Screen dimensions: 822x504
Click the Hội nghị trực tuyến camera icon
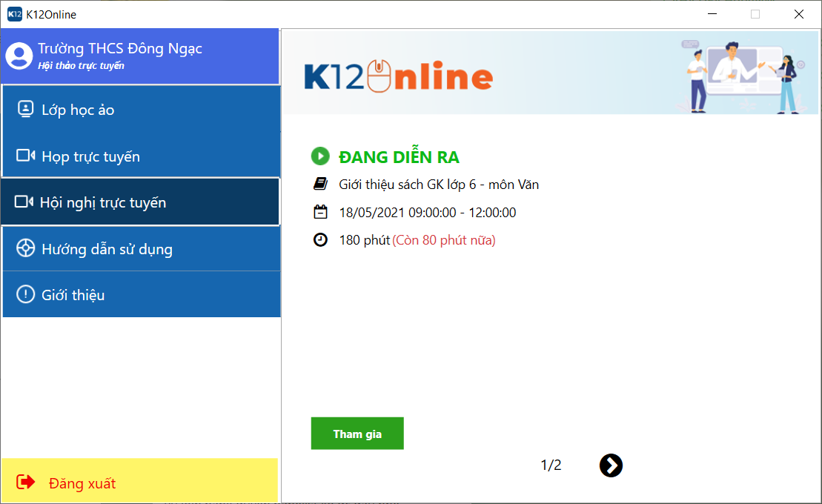pos(24,202)
